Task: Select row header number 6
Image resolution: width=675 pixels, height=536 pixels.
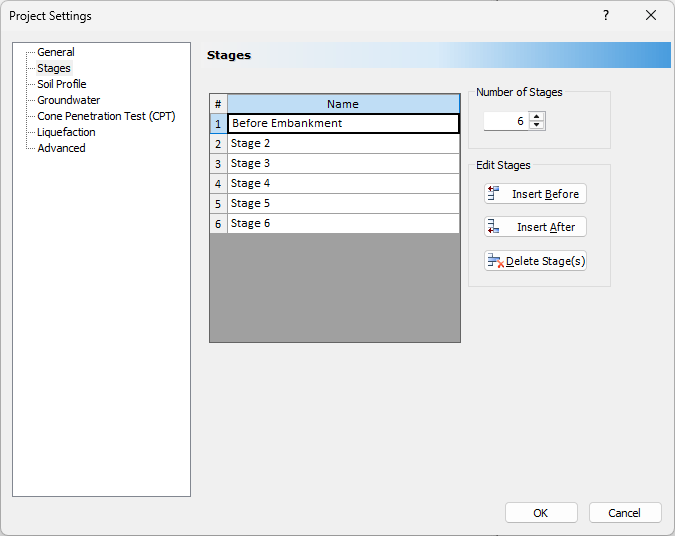Action: pos(218,223)
